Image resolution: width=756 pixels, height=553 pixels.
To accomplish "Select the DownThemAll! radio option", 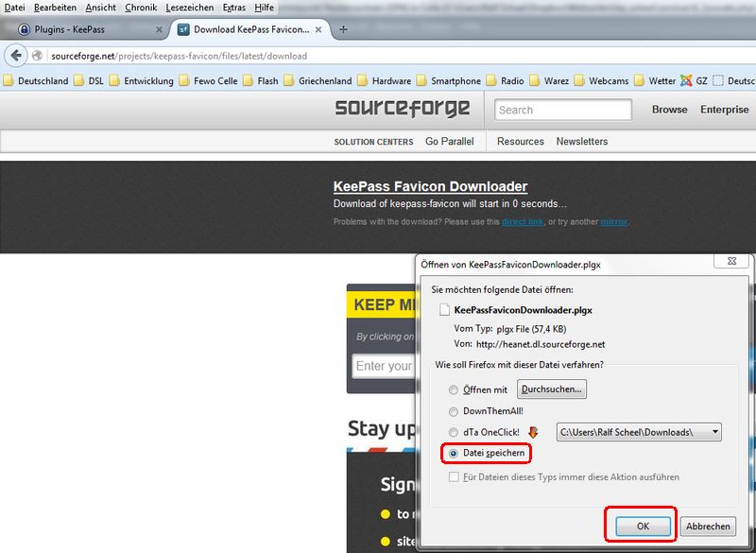I will tap(454, 411).
